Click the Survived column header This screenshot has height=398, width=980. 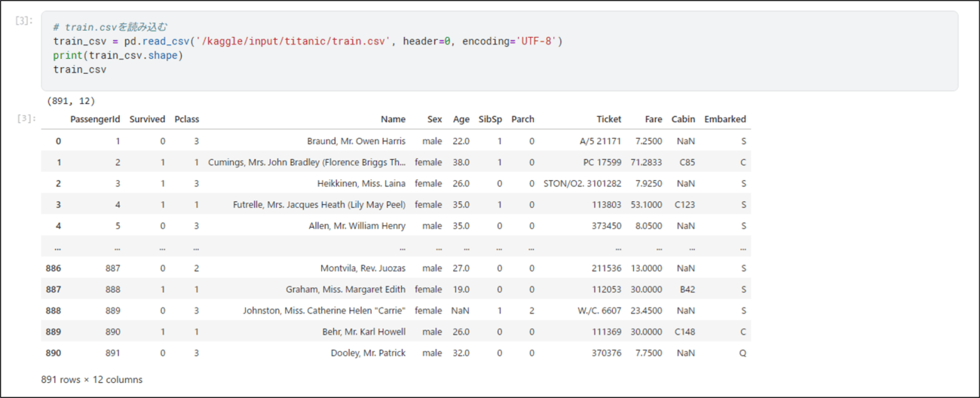coord(147,119)
